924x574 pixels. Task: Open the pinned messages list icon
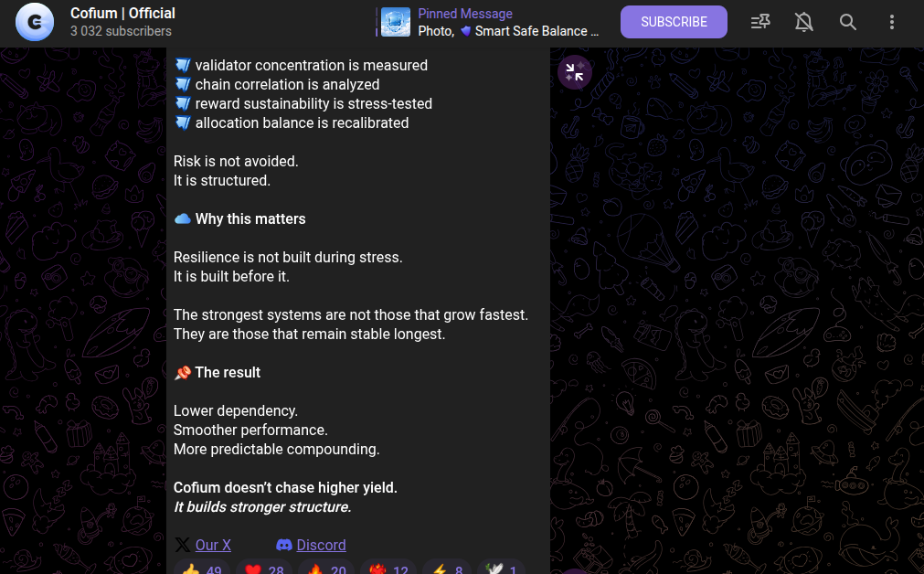[759, 22]
